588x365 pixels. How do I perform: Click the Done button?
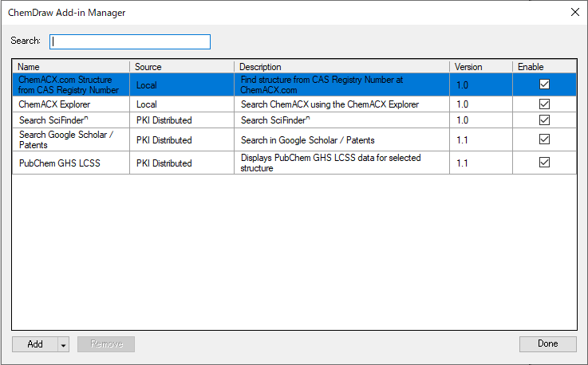(548, 344)
